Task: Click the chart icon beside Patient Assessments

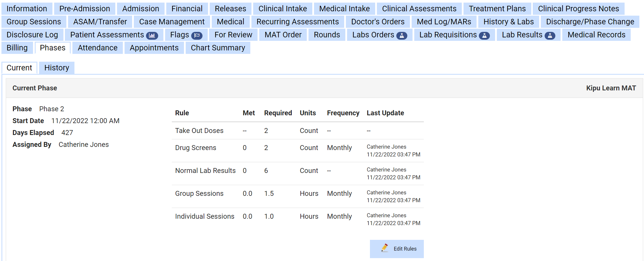Action: [x=152, y=35]
